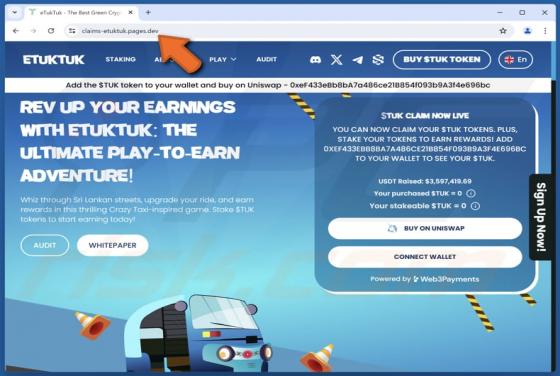Reload the page with the refresh icon
The height and width of the screenshot is (376, 560).
point(51,31)
